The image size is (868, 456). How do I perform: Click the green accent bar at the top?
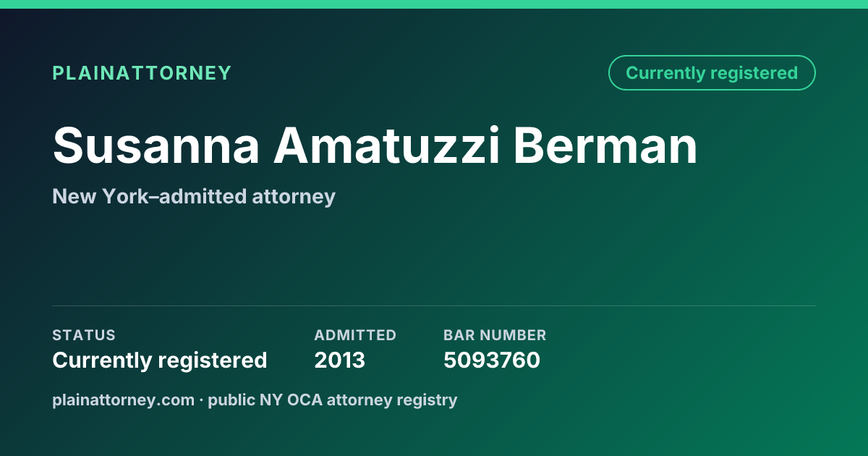pos(434,4)
